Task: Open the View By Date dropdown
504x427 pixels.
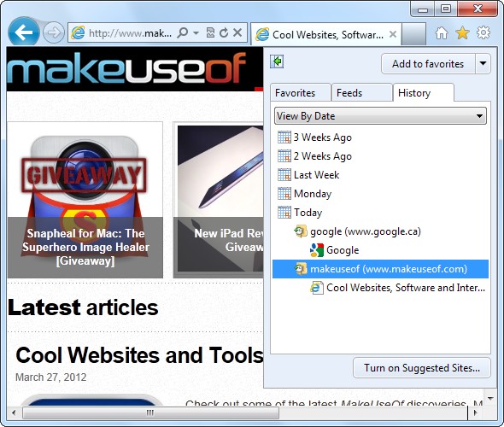Action: point(380,116)
